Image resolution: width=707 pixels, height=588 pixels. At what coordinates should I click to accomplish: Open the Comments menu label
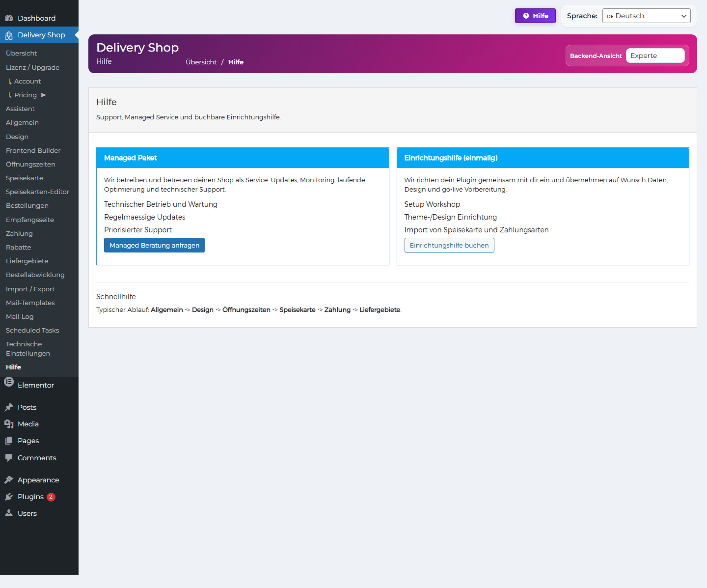point(37,458)
